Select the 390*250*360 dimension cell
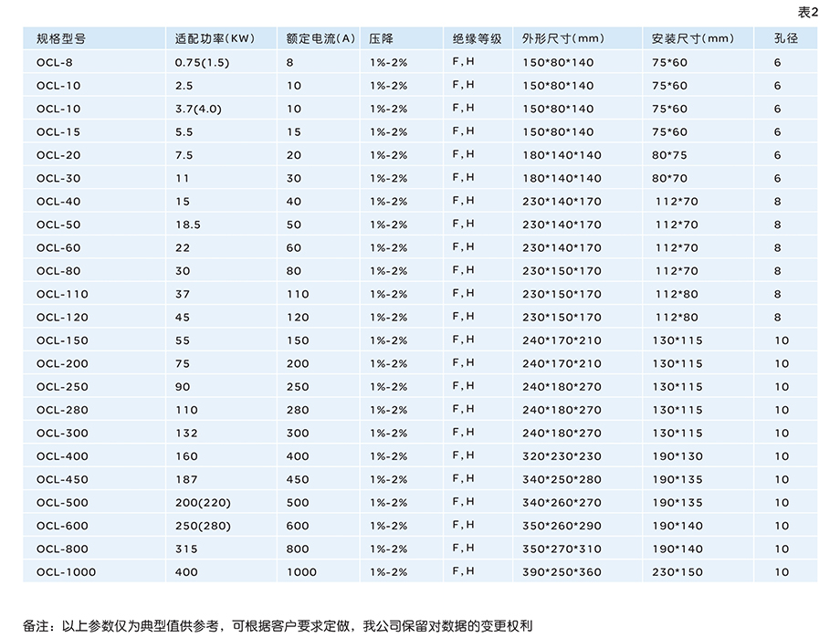Viewport: 840px width, 638px height. 562,572
